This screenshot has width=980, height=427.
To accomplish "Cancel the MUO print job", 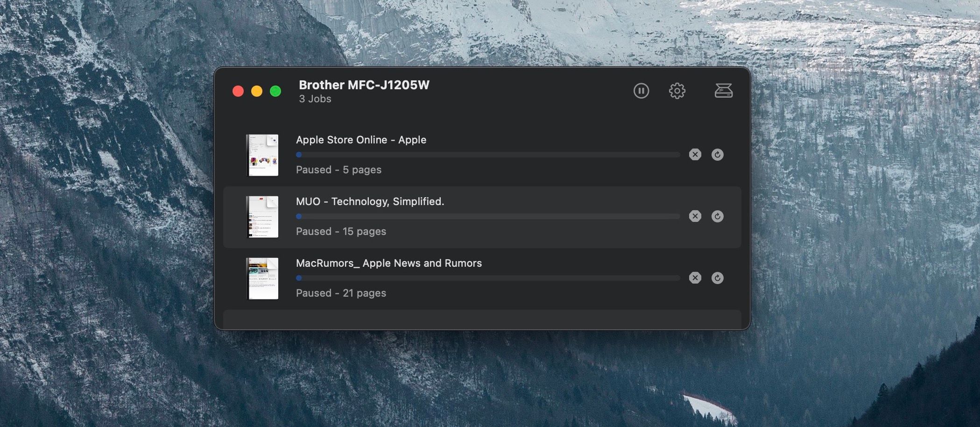I will (695, 216).
